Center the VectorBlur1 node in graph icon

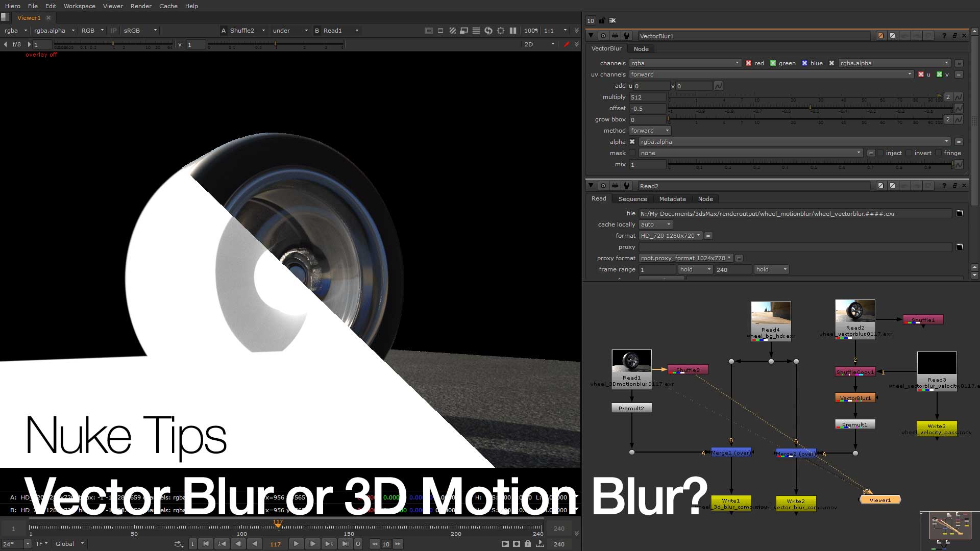point(603,36)
